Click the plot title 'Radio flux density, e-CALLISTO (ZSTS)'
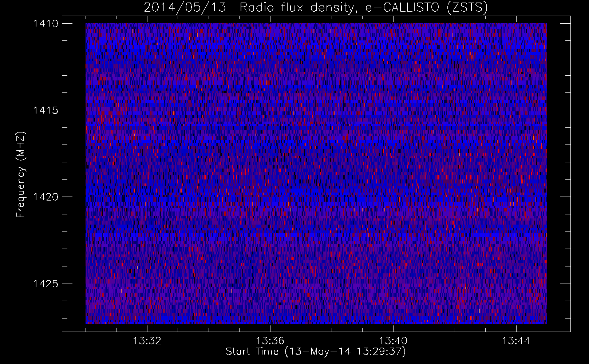The width and height of the screenshot is (589, 364). pyautogui.click(x=363, y=8)
